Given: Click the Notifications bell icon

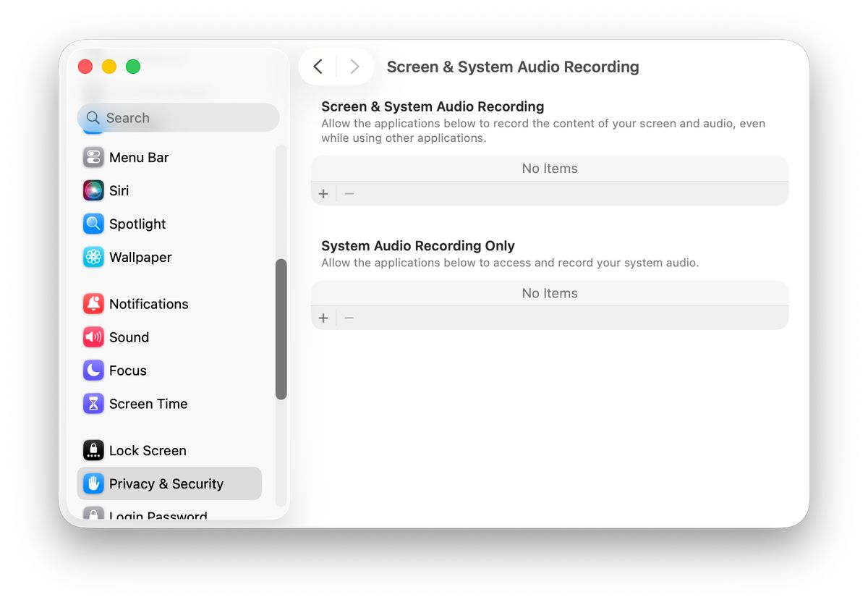Looking at the screenshot, I should (x=93, y=304).
